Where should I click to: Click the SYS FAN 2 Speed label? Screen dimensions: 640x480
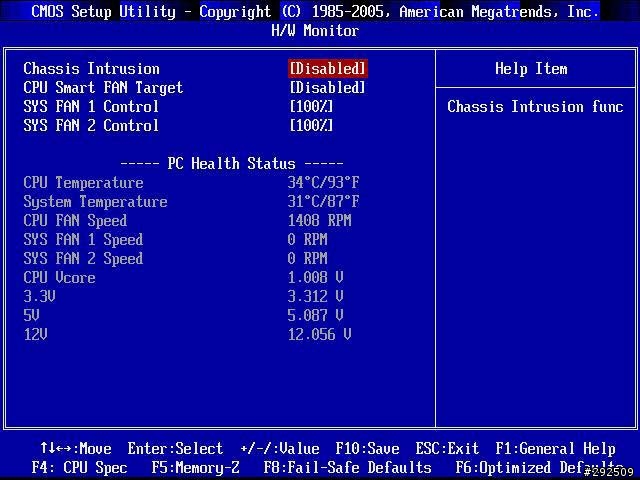click(83, 259)
